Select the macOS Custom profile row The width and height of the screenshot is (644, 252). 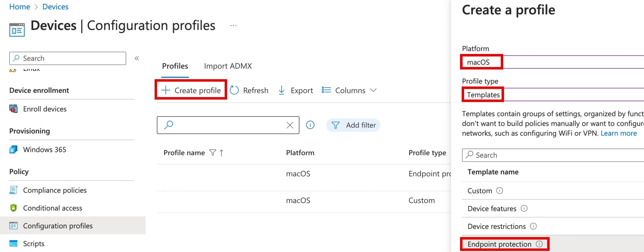tap(304, 202)
